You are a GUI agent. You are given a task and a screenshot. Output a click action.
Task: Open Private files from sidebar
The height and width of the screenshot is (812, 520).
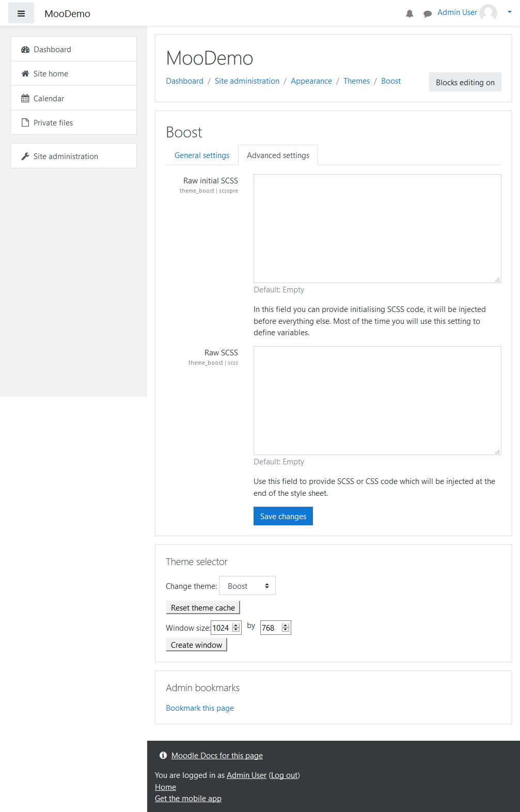73,122
